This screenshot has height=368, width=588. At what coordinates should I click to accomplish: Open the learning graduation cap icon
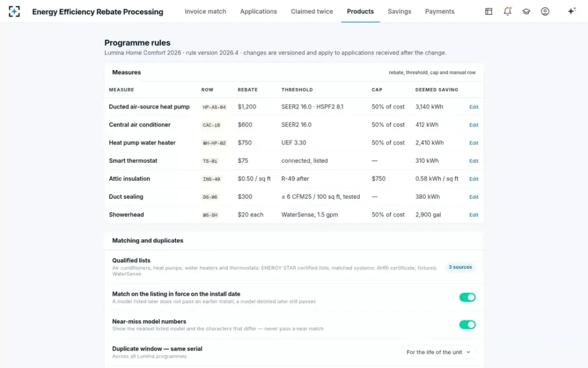click(x=526, y=11)
